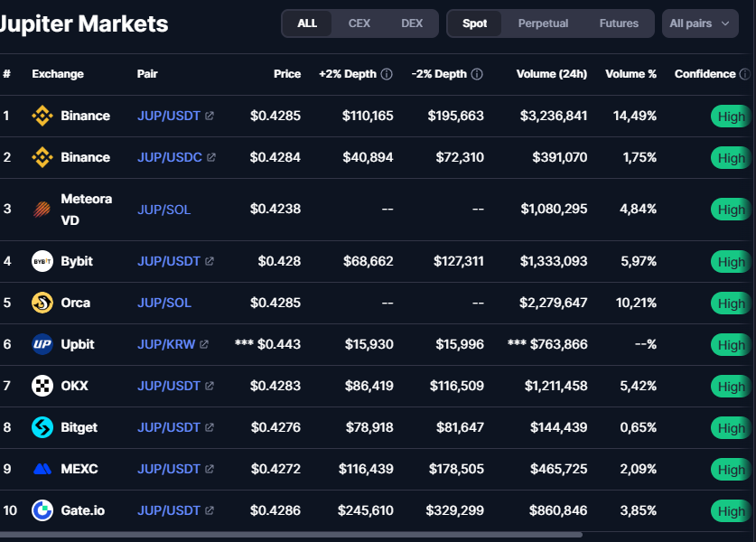Select the CEX filter
This screenshot has width=756, height=542.
[x=360, y=23]
